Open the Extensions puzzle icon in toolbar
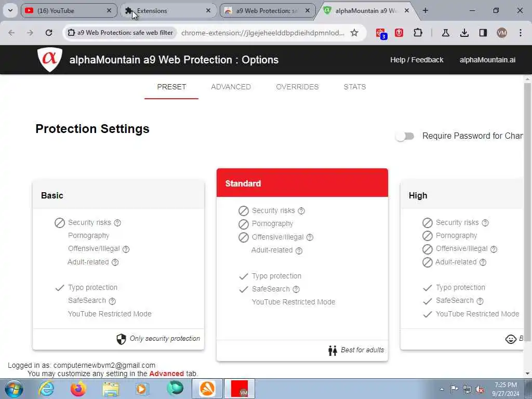532x399 pixels. 418,33
